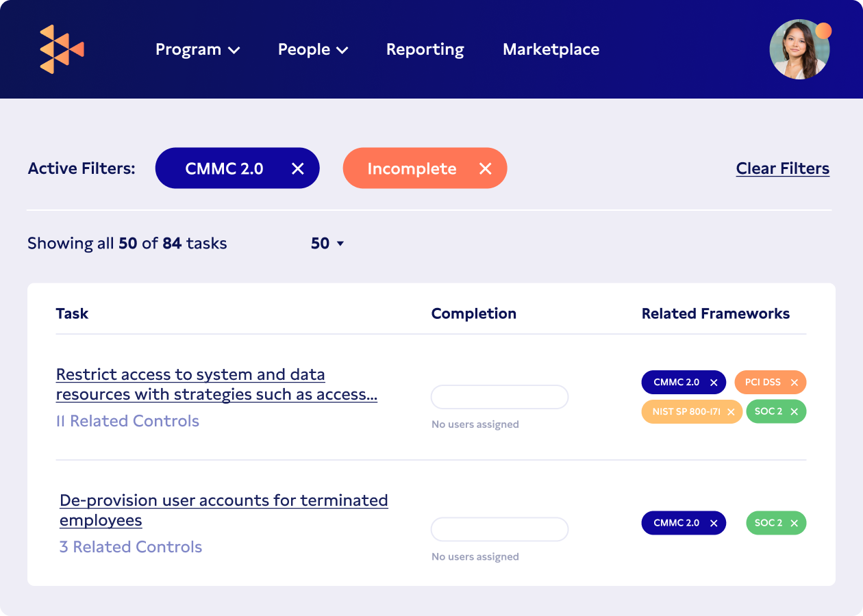Remove the NIST SP 800-171 framework tag
Screen dimensions: 863x616
(731, 411)
